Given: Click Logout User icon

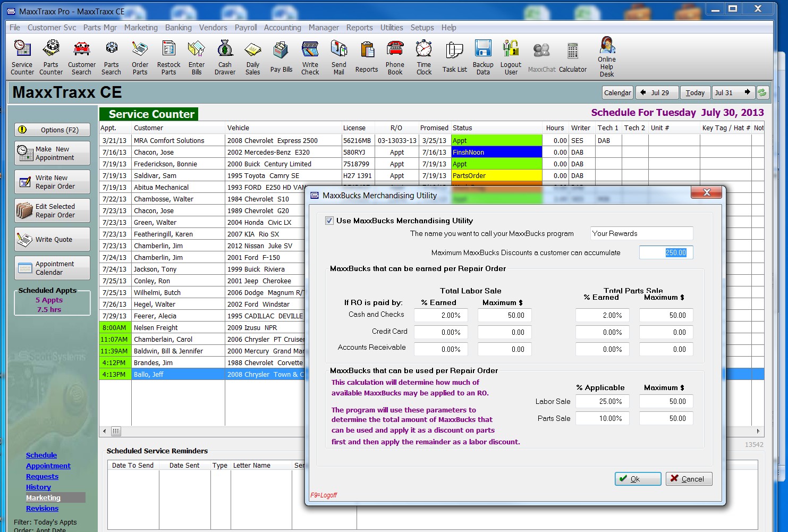Looking at the screenshot, I should 511,57.
